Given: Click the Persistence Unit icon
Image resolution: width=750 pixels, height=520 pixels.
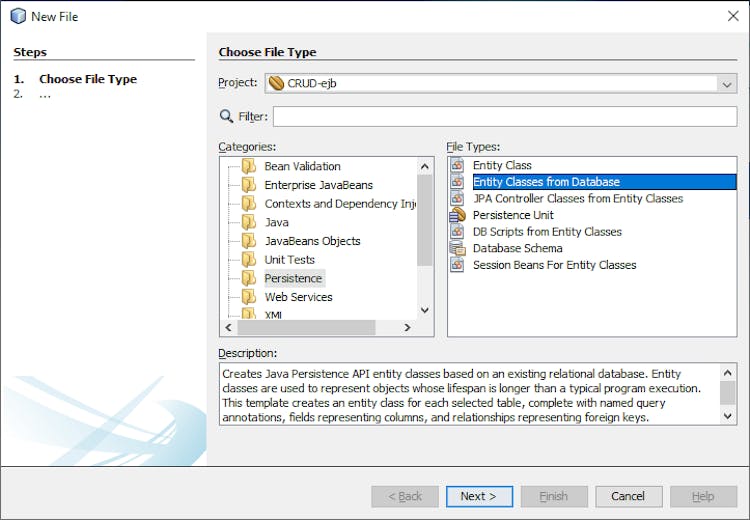Looking at the screenshot, I should coord(457,215).
